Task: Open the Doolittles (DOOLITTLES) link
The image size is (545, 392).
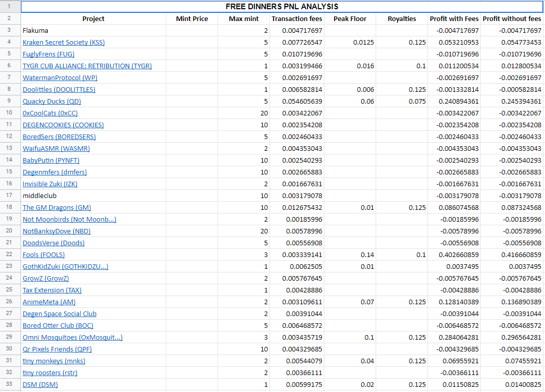Action: tap(59, 90)
